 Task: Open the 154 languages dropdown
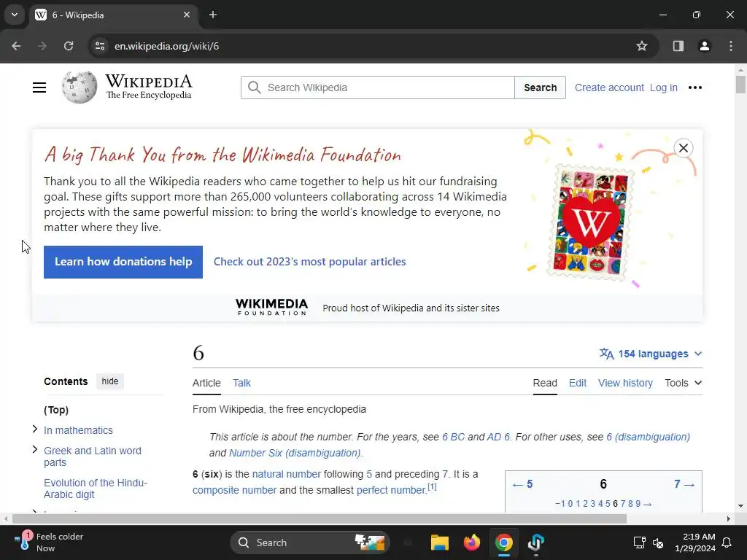651,354
